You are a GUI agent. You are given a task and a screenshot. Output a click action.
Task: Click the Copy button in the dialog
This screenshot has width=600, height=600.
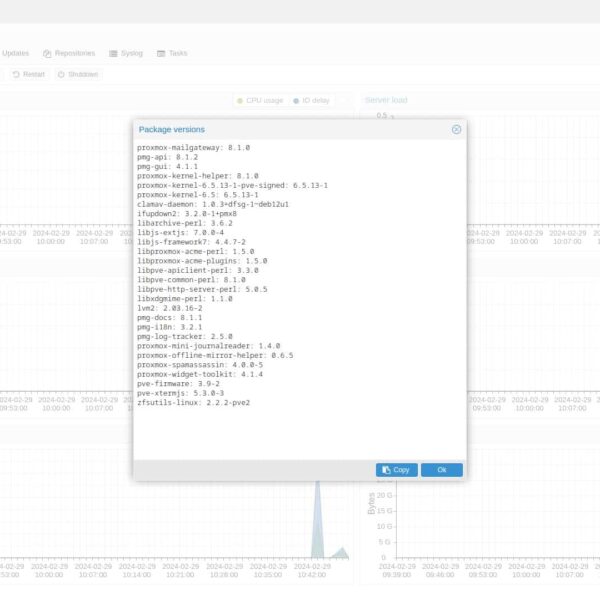pos(396,470)
